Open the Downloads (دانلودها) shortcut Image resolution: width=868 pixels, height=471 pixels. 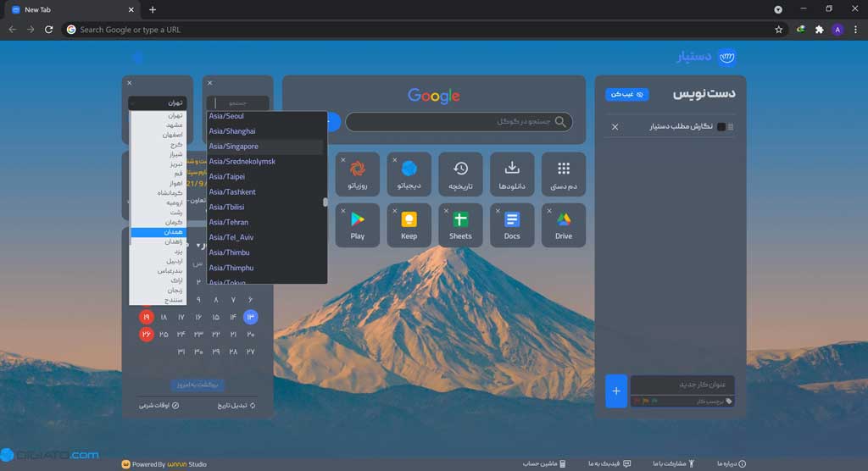[x=512, y=175]
